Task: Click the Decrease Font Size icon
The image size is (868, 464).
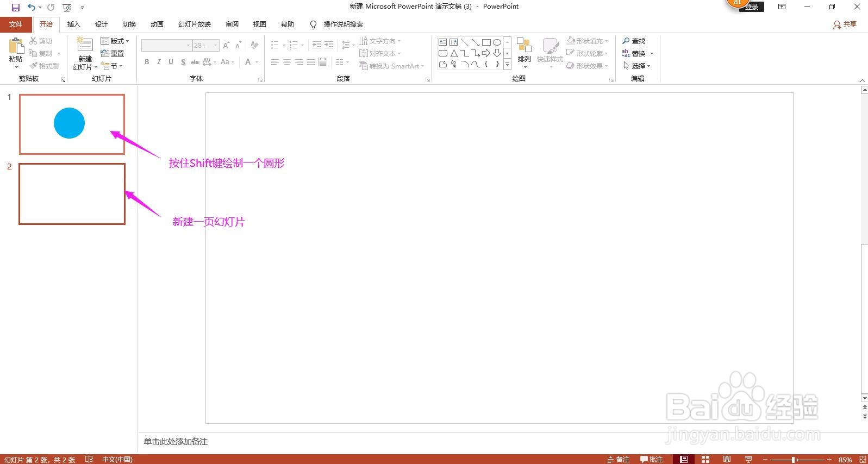Action: 238,46
